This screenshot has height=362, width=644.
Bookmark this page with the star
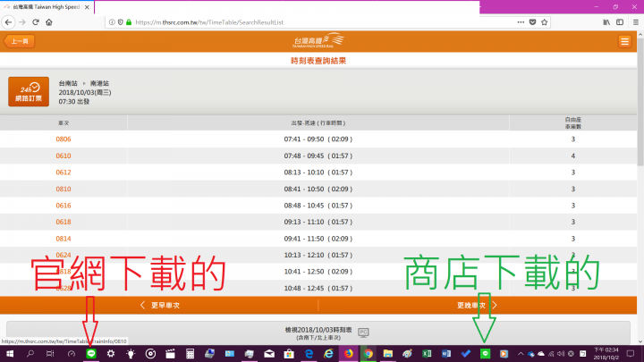(545, 22)
